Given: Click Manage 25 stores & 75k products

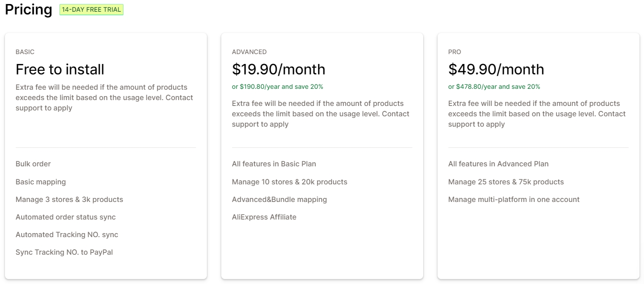Looking at the screenshot, I should pyautogui.click(x=506, y=182).
